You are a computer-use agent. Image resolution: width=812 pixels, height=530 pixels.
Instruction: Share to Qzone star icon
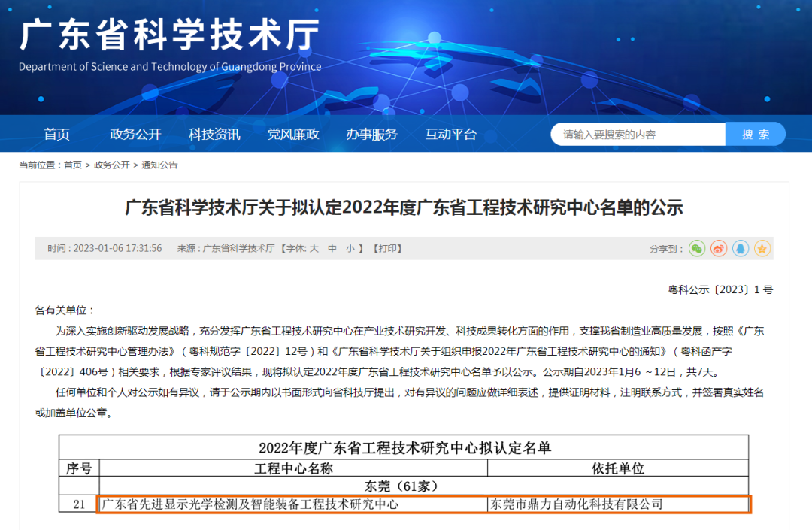coord(762,248)
